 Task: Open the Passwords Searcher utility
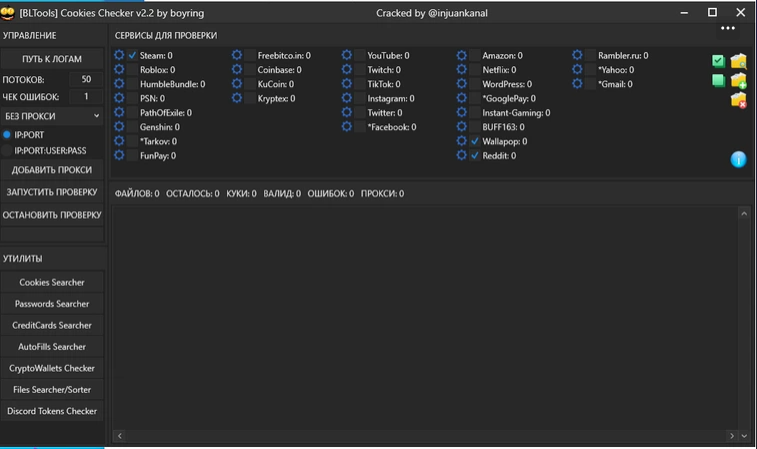point(52,304)
